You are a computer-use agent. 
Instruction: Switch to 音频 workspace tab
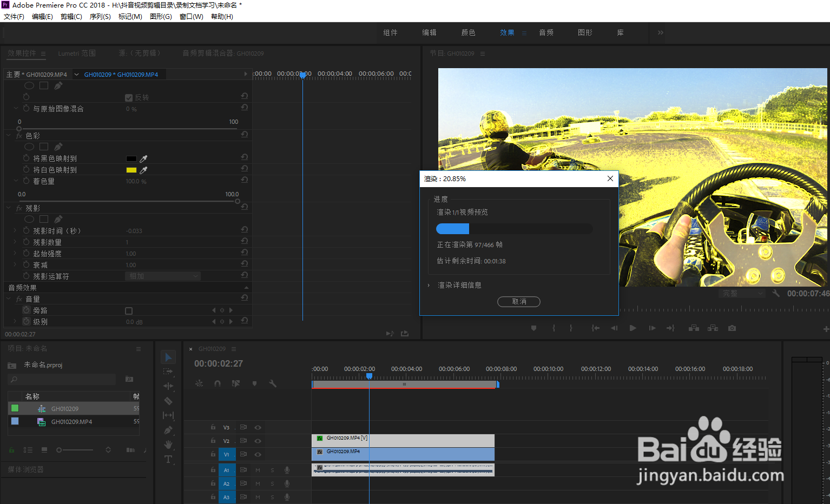coord(546,32)
